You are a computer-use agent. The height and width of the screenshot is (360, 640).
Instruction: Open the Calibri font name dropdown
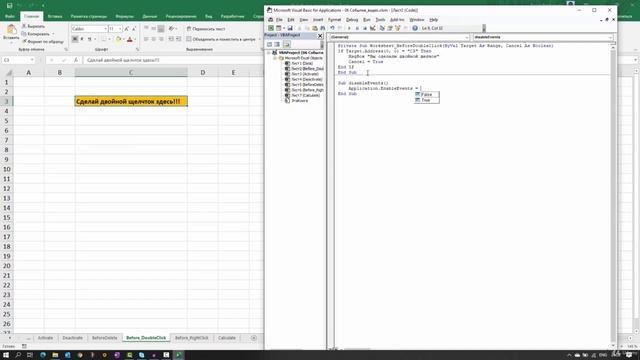point(106,29)
